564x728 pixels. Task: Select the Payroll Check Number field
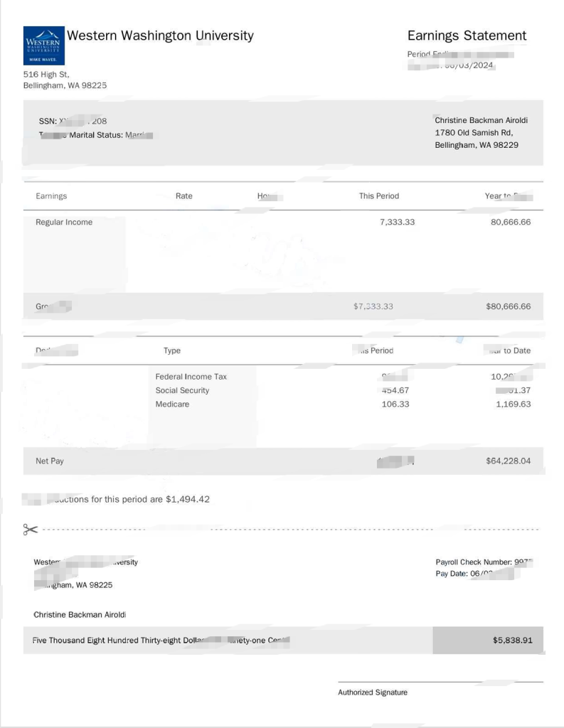pos(484,562)
